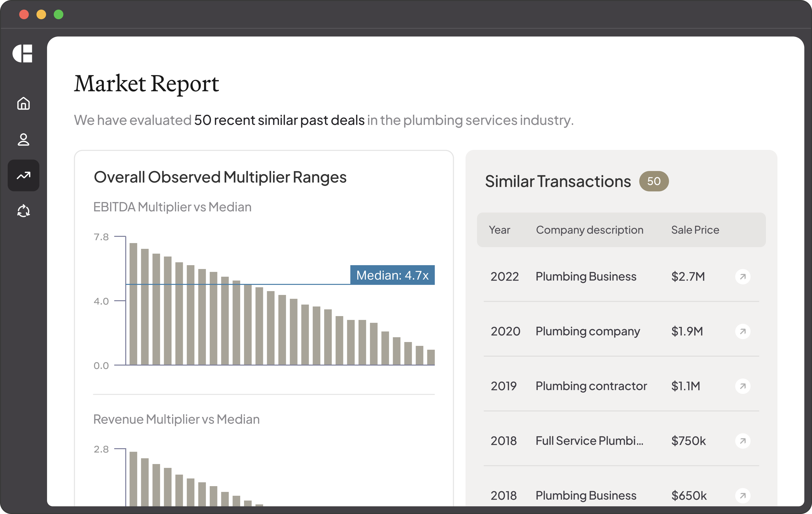Click the app logo in sidebar

23,53
